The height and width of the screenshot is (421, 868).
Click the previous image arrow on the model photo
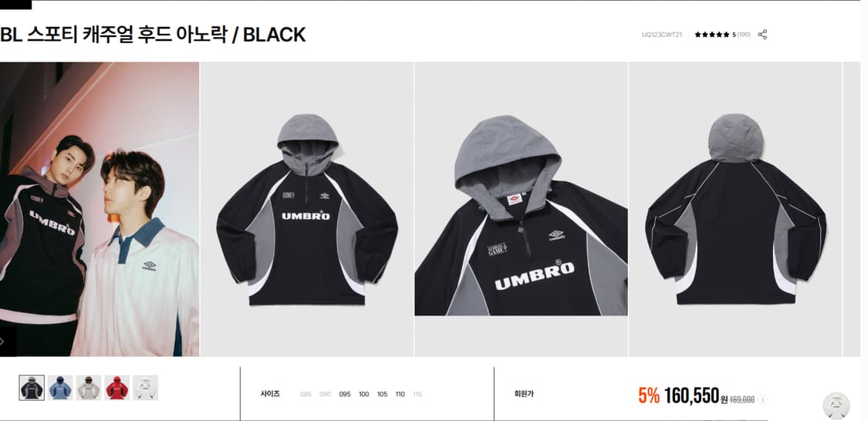2,341
